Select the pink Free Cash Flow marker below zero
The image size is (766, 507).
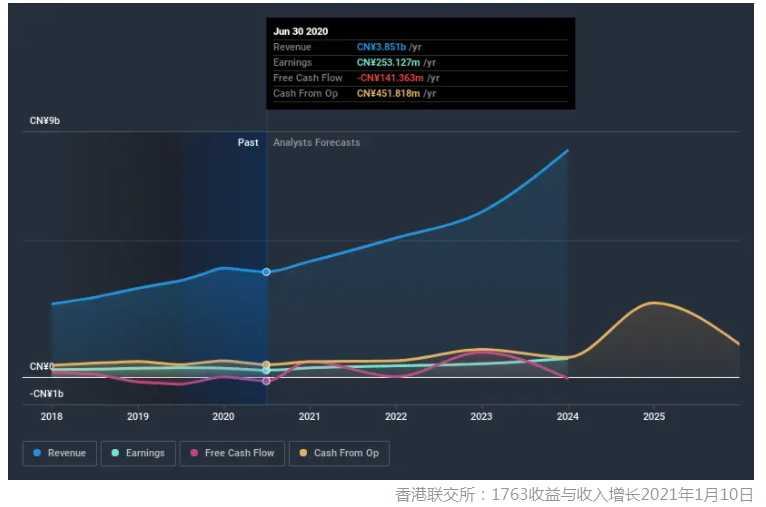click(266, 380)
